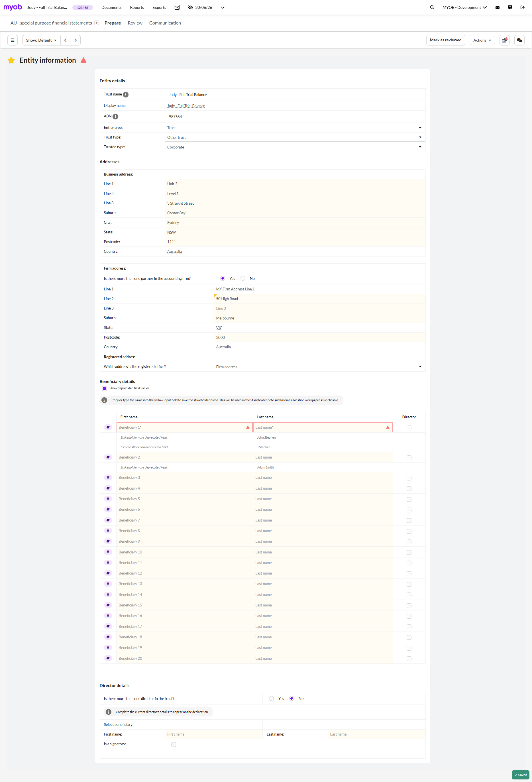Open the comments chat icon
This screenshot has width=532, height=782.
[519, 40]
